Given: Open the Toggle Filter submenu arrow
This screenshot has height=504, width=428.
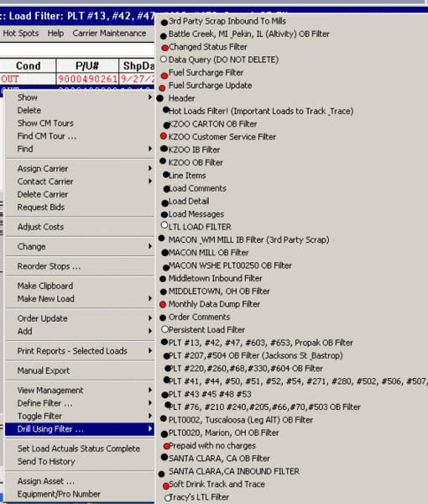Looking at the screenshot, I should 150,416.
